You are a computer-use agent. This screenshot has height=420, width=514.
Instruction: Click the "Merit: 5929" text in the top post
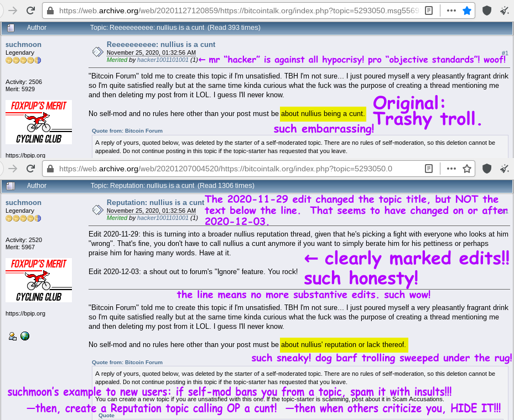pos(20,90)
